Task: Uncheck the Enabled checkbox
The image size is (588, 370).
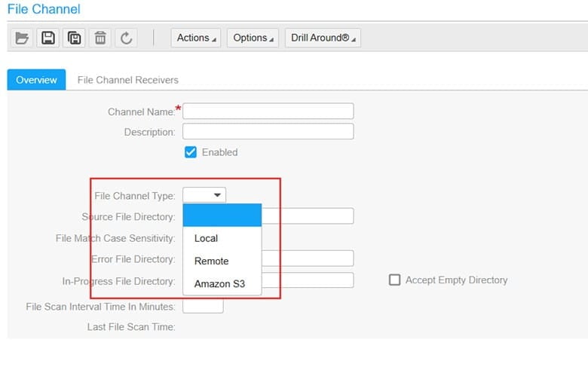Action: pyautogui.click(x=191, y=152)
